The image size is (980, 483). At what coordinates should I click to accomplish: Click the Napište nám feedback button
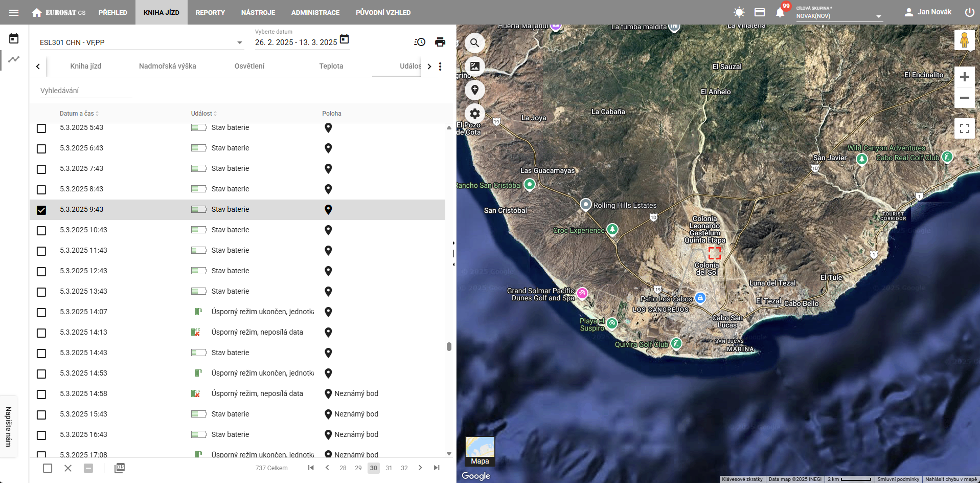coord(9,426)
